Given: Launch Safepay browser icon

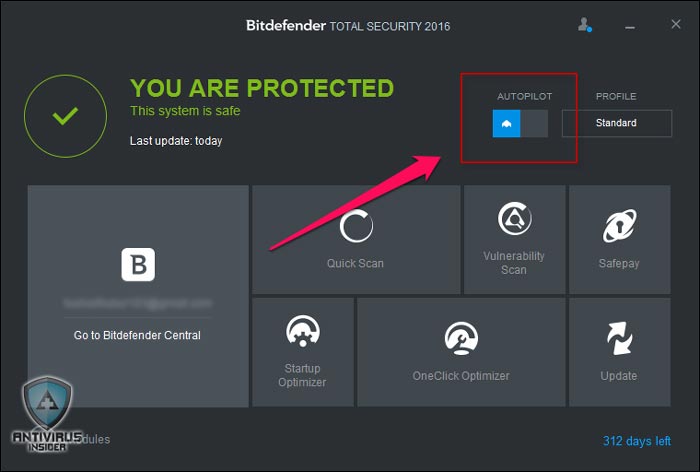Looking at the screenshot, I should click(x=619, y=226).
